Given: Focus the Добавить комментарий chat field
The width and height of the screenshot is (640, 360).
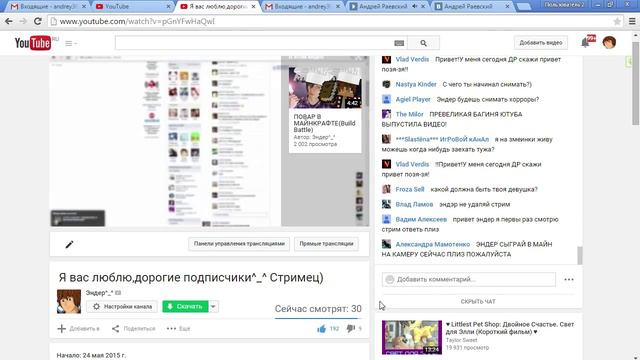Looking at the screenshot, I should pyautogui.click(x=469, y=279).
